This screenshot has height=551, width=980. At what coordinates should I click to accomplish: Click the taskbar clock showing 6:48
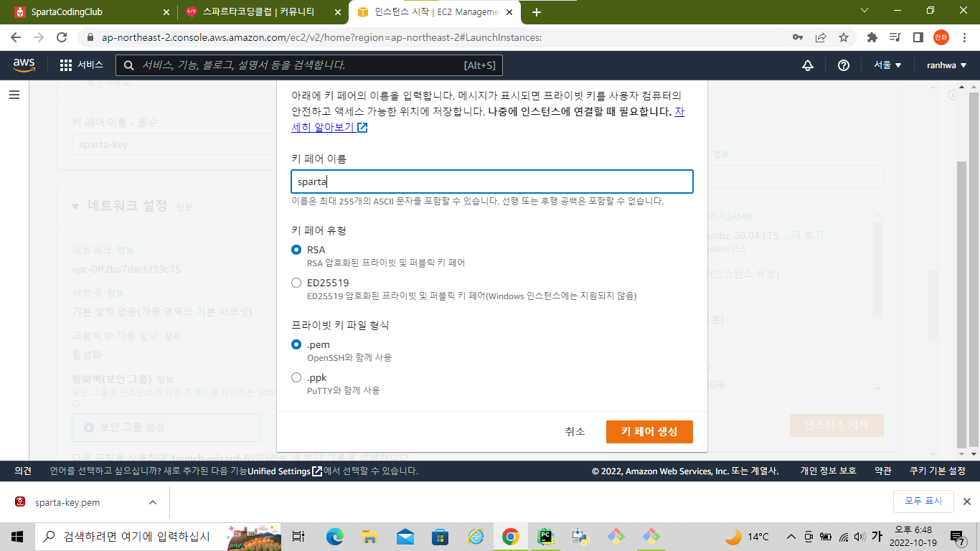913,536
